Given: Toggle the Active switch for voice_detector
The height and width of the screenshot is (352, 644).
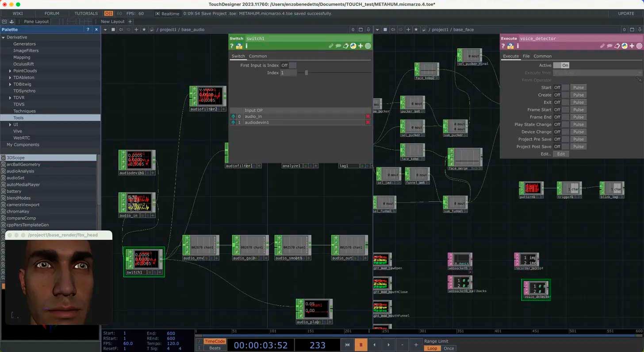Looking at the screenshot, I should [561, 66].
